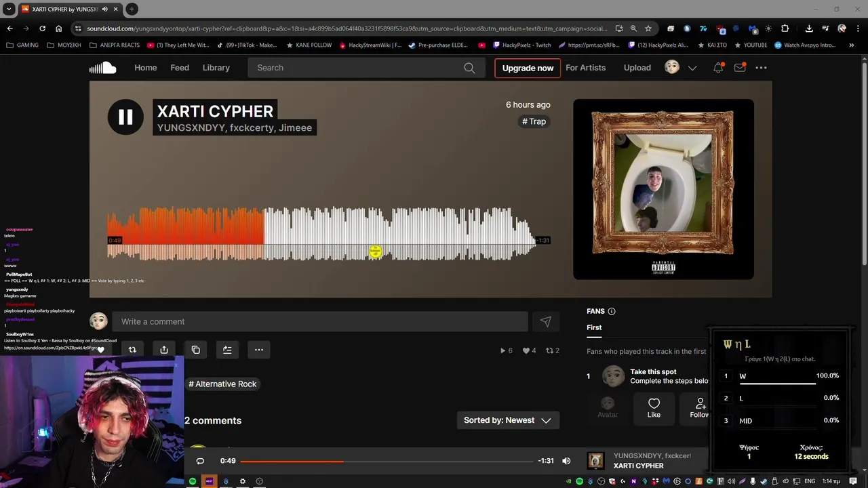868x488 pixels.
Task: Toggle repeat in the player bar
Action: pos(200,461)
